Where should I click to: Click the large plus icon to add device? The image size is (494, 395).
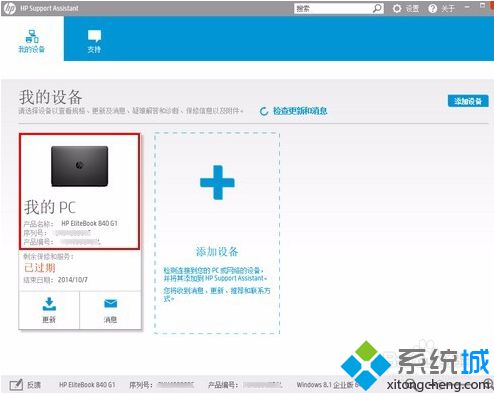pos(217,182)
